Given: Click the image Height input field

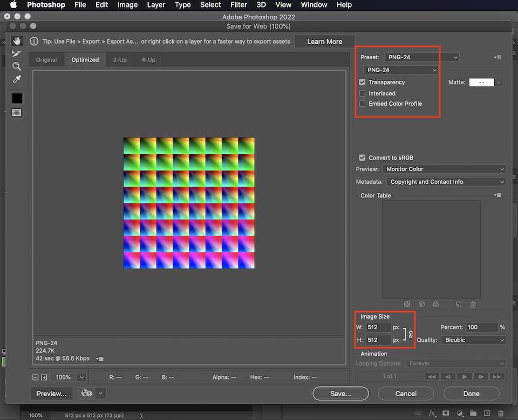Looking at the screenshot, I should coord(378,340).
